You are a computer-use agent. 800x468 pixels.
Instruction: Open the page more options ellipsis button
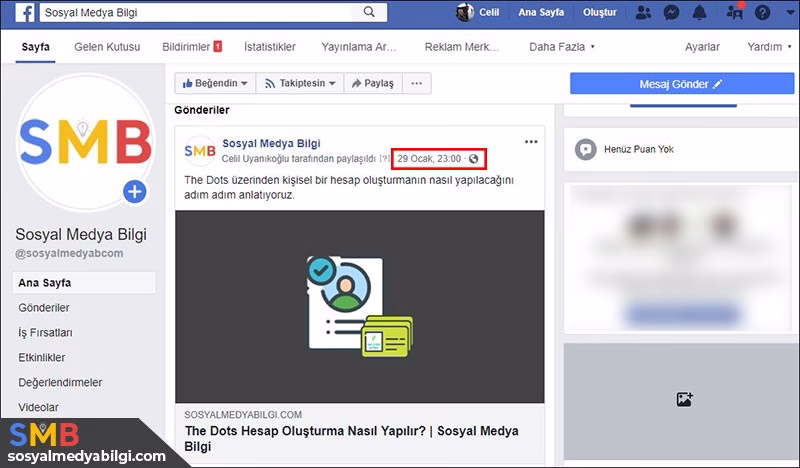(x=417, y=83)
